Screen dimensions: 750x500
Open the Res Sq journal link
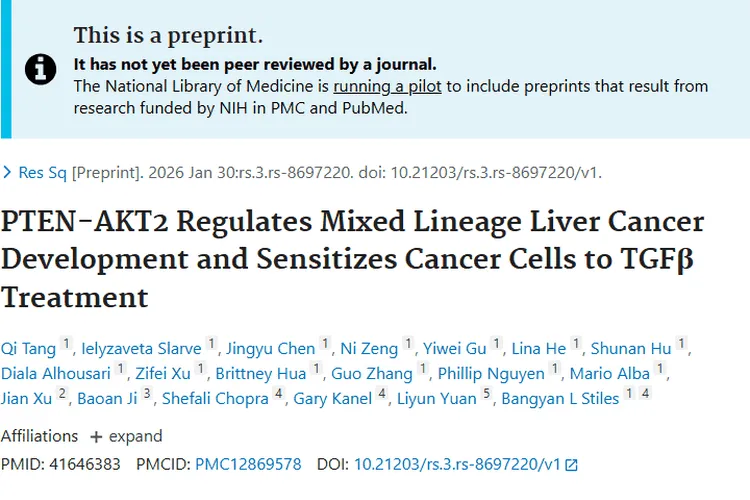(x=43, y=173)
